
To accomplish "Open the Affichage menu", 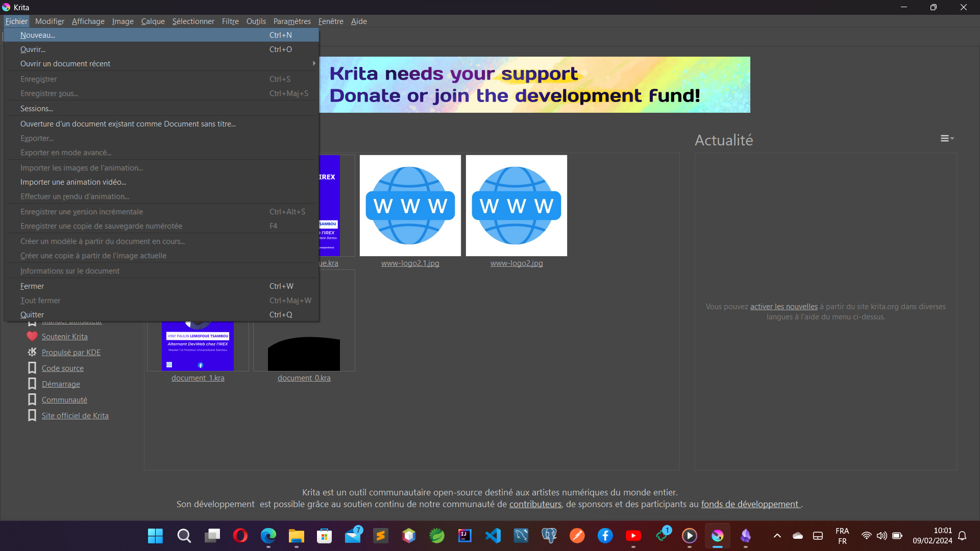I will pyautogui.click(x=88, y=21).
